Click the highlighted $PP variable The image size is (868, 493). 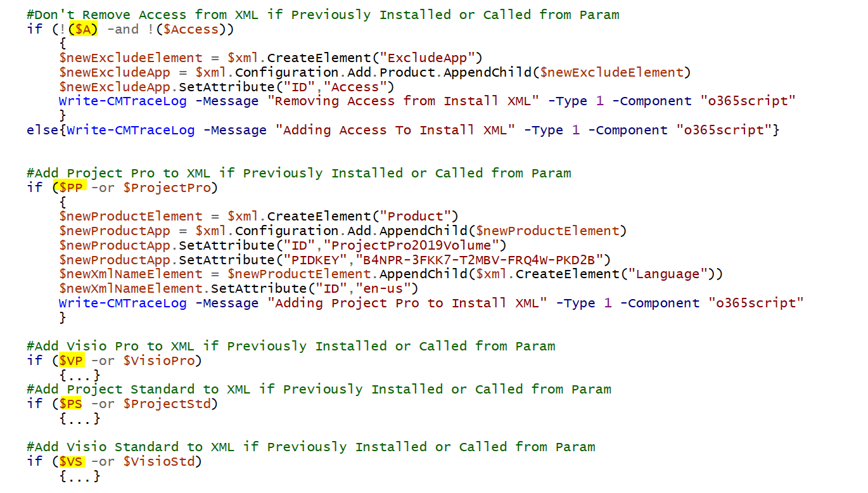tap(71, 188)
